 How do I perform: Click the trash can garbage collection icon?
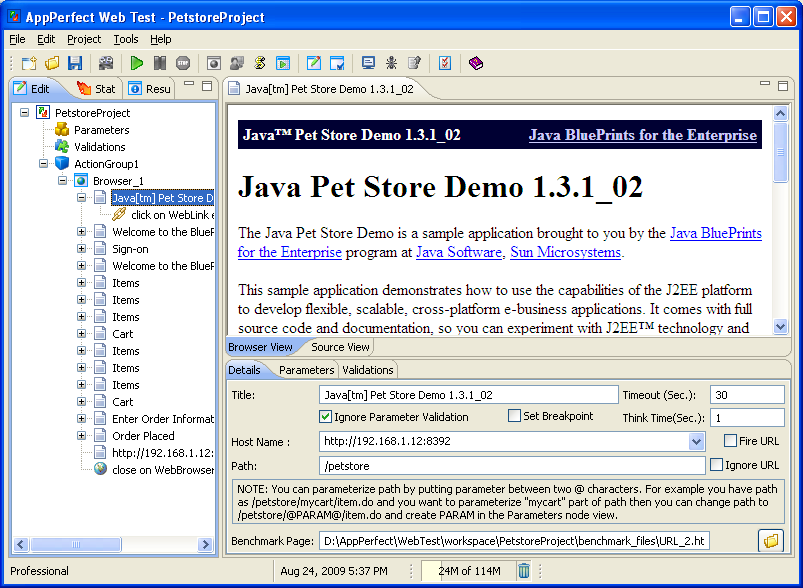click(524, 571)
